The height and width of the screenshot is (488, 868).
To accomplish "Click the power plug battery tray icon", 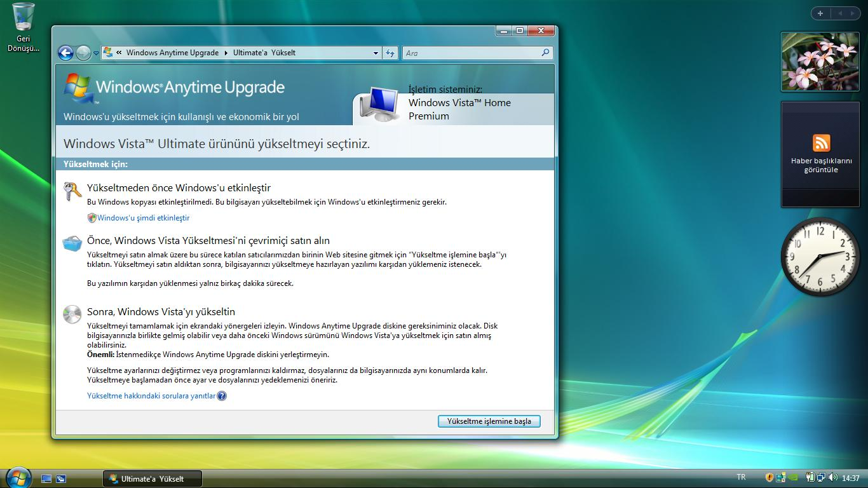I will (x=810, y=477).
